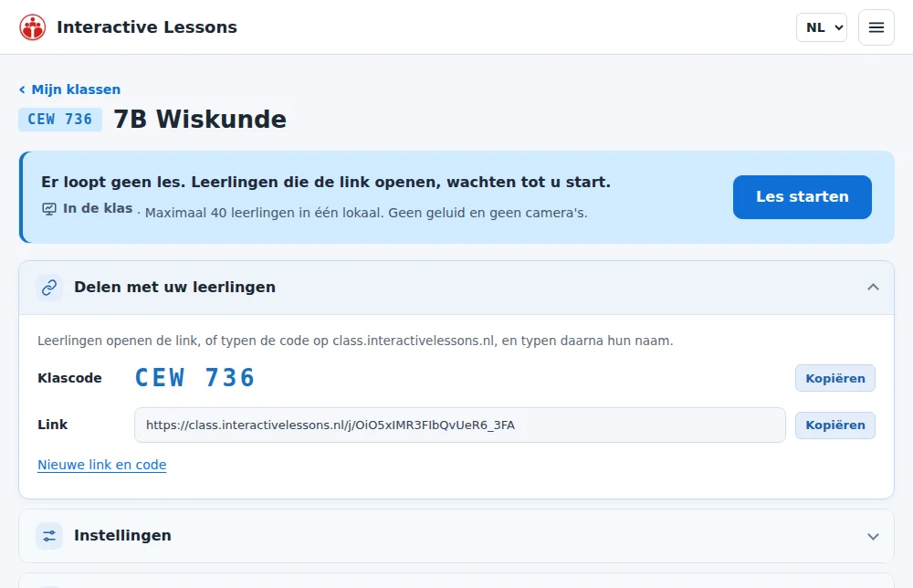
Task: Copy the class link URL
Action: coord(835,425)
